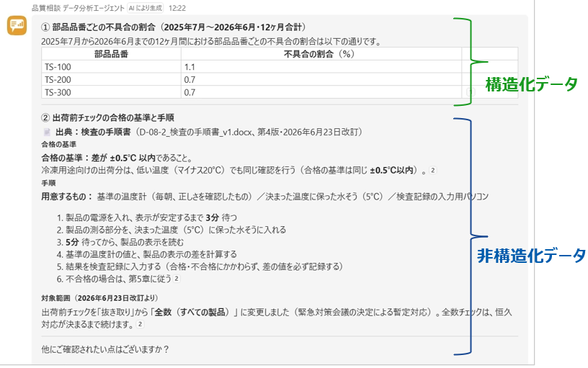The height and width of the screenshot is (368, 588).
Task: Click the closing question 他にご確認されたい点はございますか？
Action: pyautogui.click(x=105, y=349)
